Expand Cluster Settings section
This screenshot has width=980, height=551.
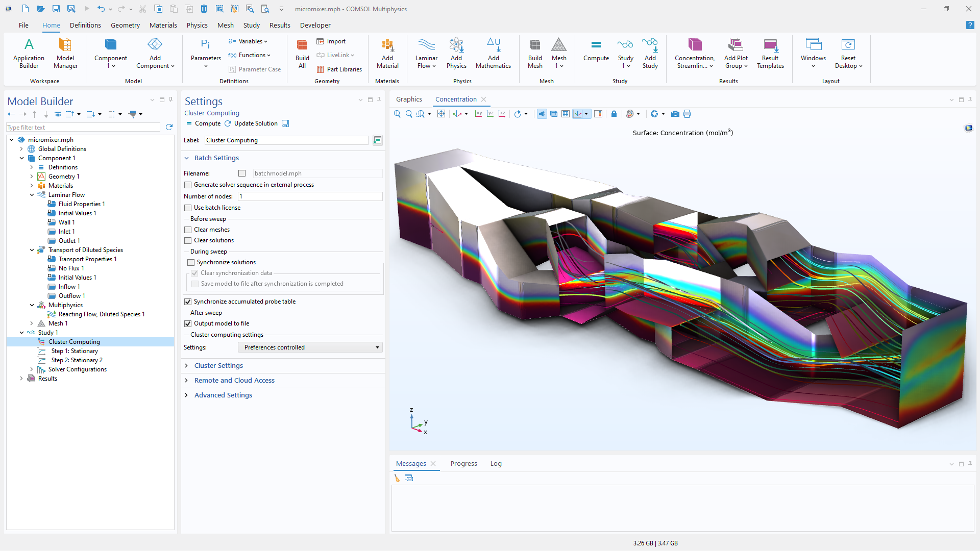pyautogui.click(x=218, y=366)
